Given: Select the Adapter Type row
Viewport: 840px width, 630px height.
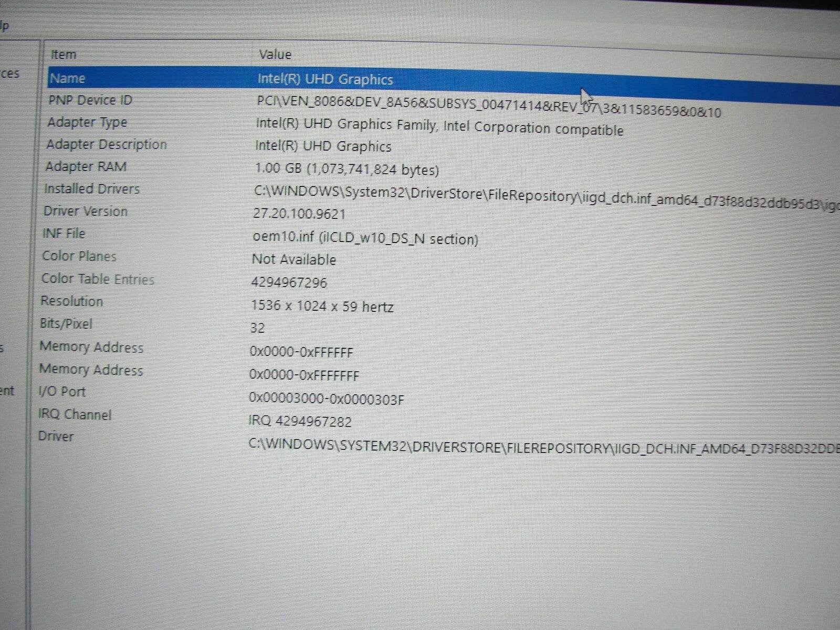Looking at the screenshot, I should click(87, 122).
